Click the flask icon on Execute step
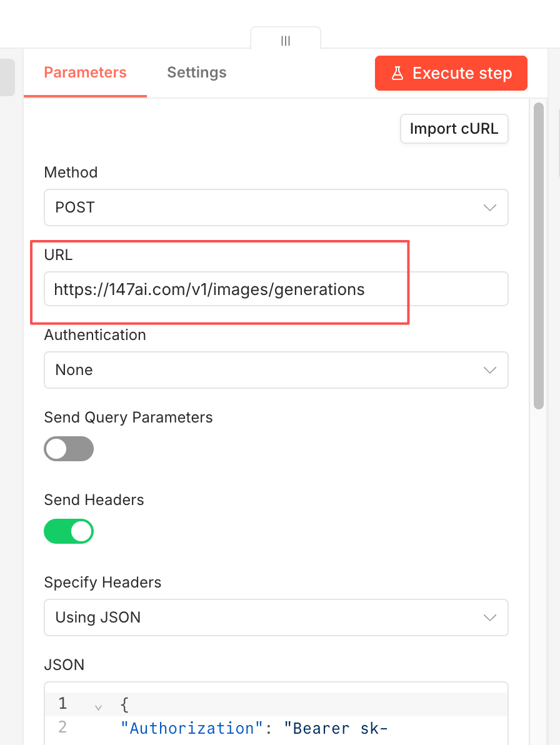 tap(397, 73)
